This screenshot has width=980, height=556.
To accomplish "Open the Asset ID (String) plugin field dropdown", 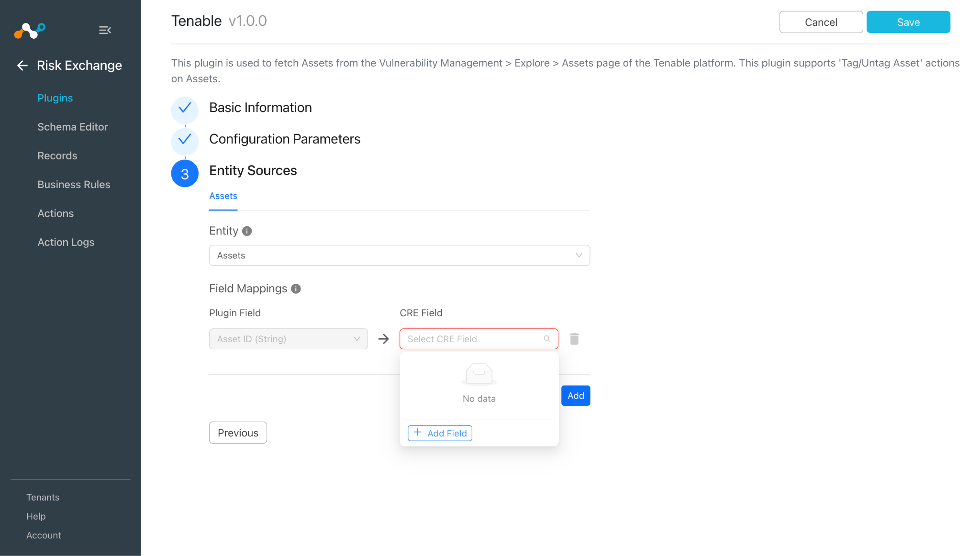I will (x=289, y=339).
